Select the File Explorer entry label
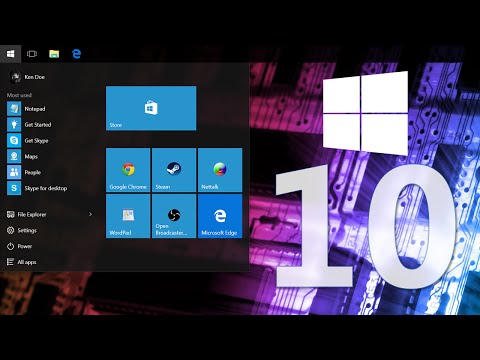The width and height of the screenshot is (480, 360). (x=32, y=214)
